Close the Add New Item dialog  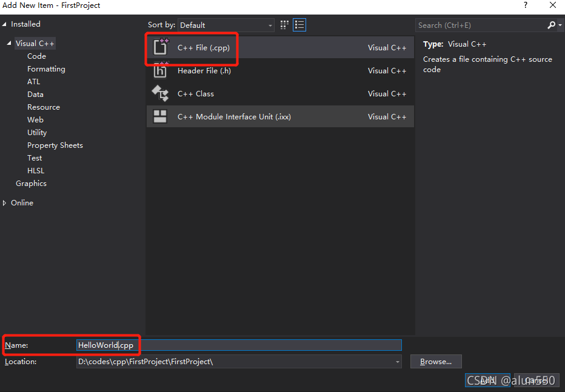[553, 5]
